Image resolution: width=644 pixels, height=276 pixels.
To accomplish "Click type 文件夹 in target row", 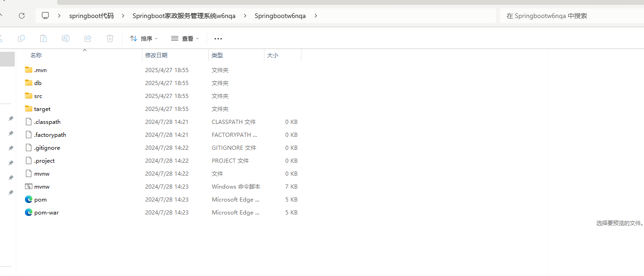I will click(x=220, y=109).
